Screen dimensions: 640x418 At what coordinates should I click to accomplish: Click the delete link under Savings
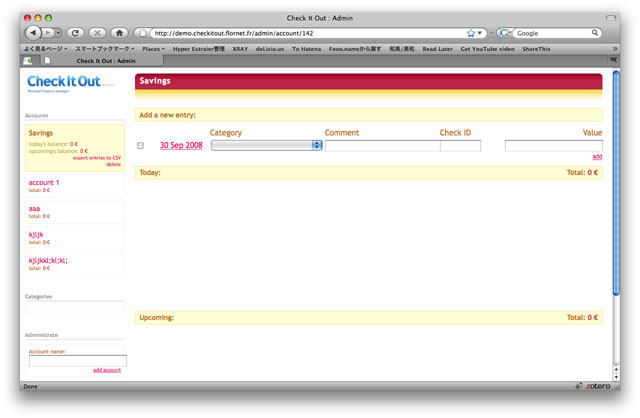click(x=113, y=164)
